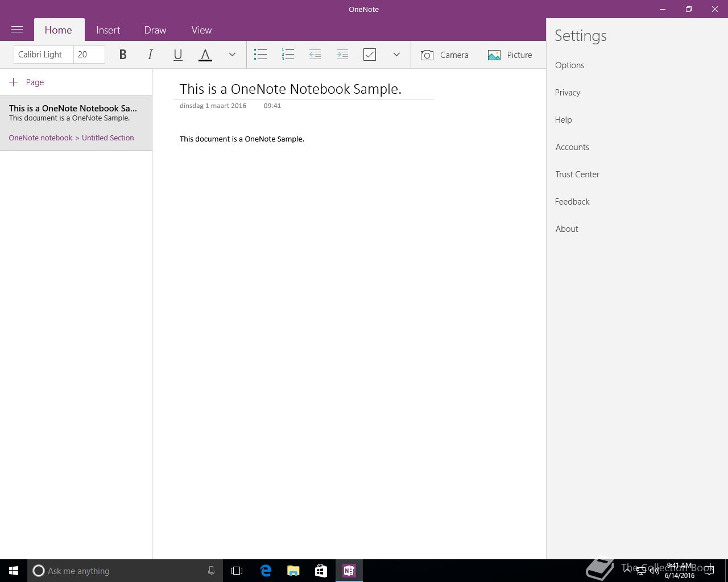Minimize the OneNote window
The height and width of the screenshot is (582, 728).
(x=663, y=9)
